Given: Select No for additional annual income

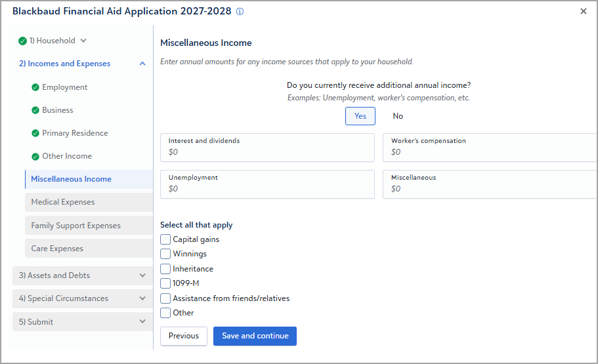Looking at the screenshot, I should [x=398, y=116].
